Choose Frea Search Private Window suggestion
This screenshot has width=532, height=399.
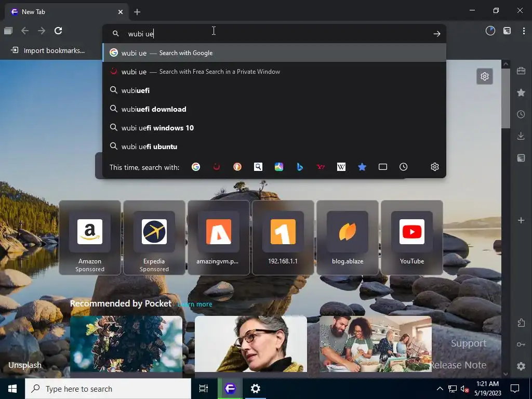tap(274, 72)
